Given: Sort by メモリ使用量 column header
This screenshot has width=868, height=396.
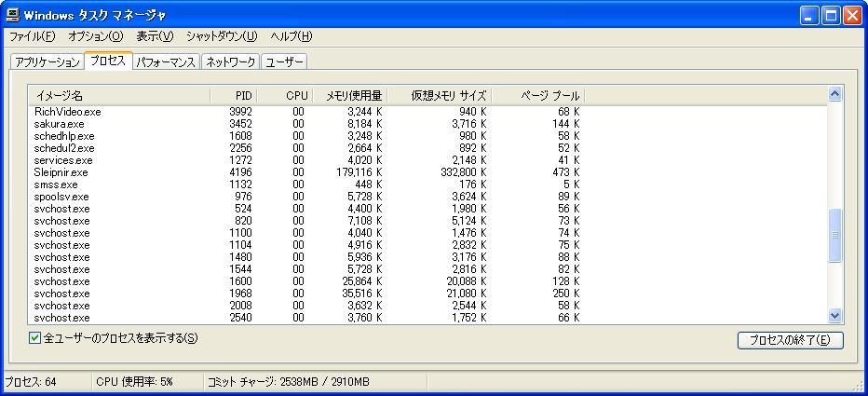Looking at the screenshot, I should tap(350, 95).
